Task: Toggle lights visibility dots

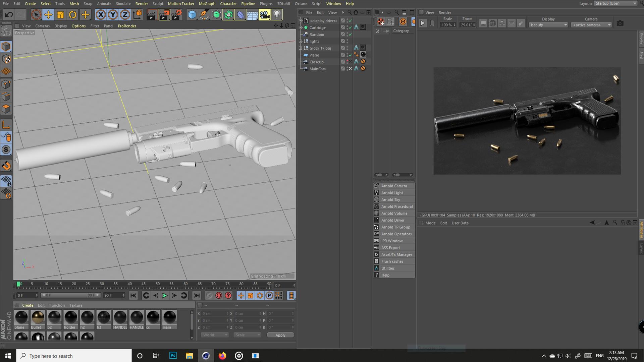Action: click(347, 41)
